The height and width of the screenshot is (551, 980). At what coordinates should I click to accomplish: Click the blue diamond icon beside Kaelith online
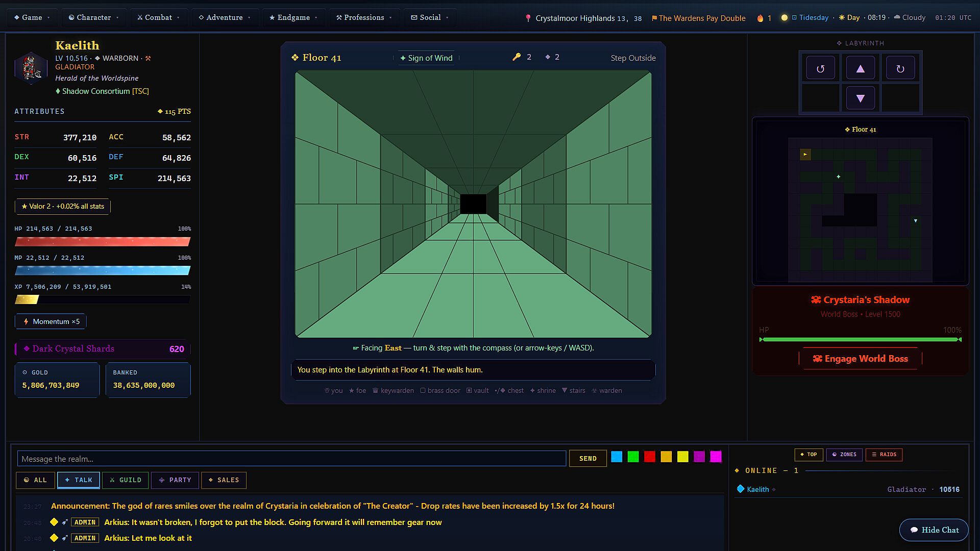740,489
